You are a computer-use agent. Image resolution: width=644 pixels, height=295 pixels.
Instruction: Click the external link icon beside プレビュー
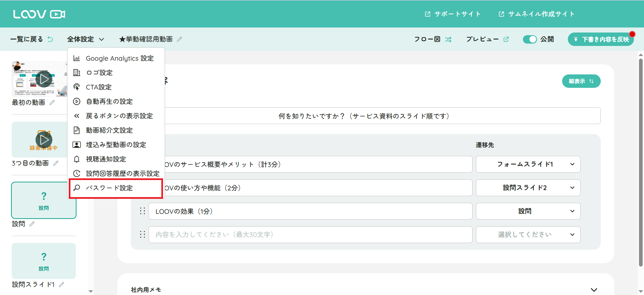tap(506, 39)
